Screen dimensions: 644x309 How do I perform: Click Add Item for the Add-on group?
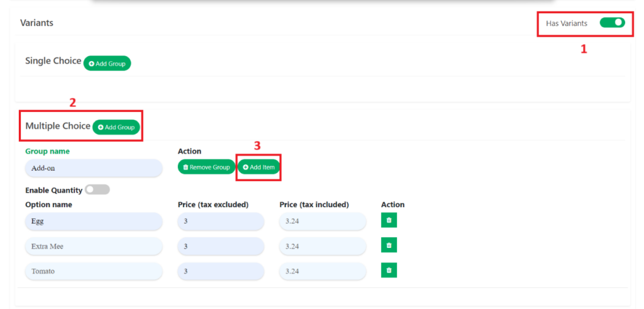[258, 167]
